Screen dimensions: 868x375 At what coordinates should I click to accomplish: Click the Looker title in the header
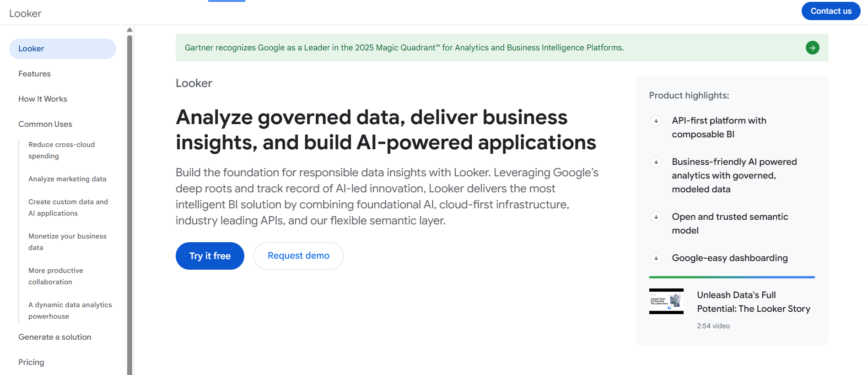25,14
